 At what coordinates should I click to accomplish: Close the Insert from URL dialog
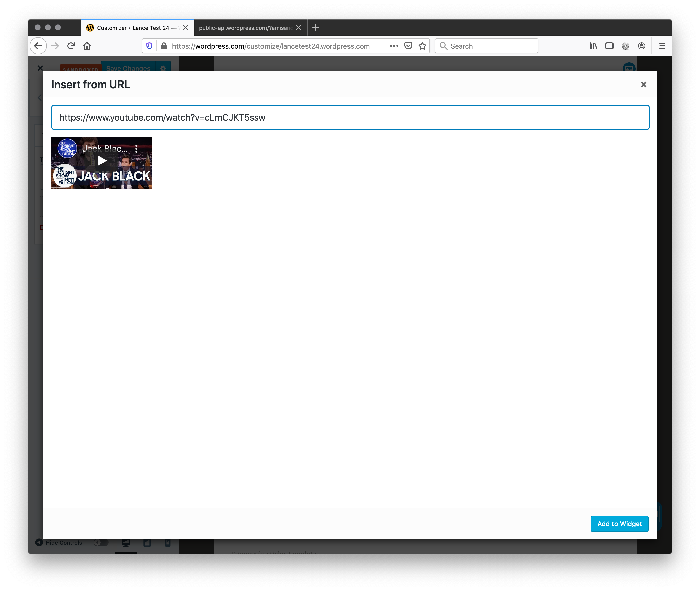pos(643,85)
